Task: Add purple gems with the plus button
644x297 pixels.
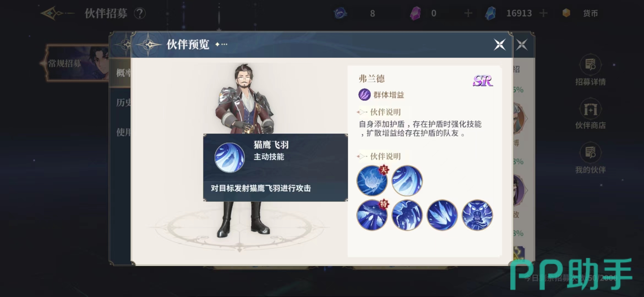Action: 468,13
